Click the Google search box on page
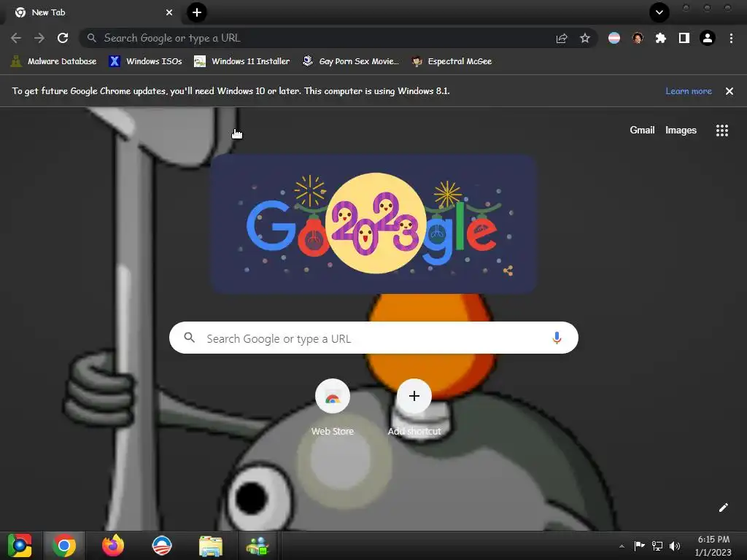This screenshot has width=747, height=560. [373, 338]
